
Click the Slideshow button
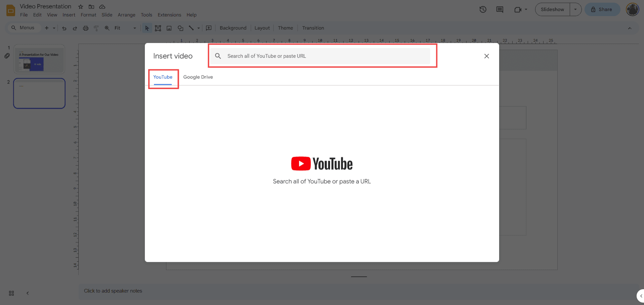tap(552, 9)
